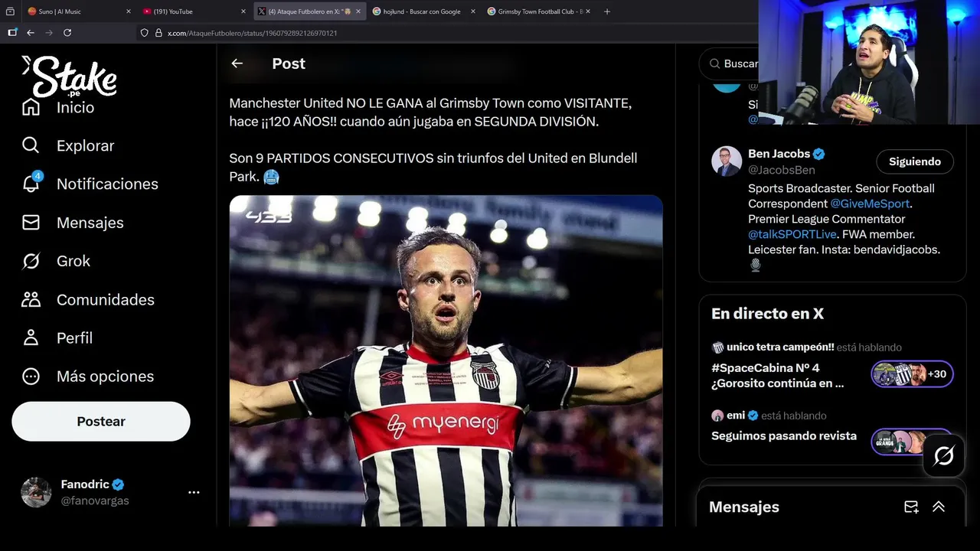
Task: Open Perfil person icon
Action: point(31,337)
